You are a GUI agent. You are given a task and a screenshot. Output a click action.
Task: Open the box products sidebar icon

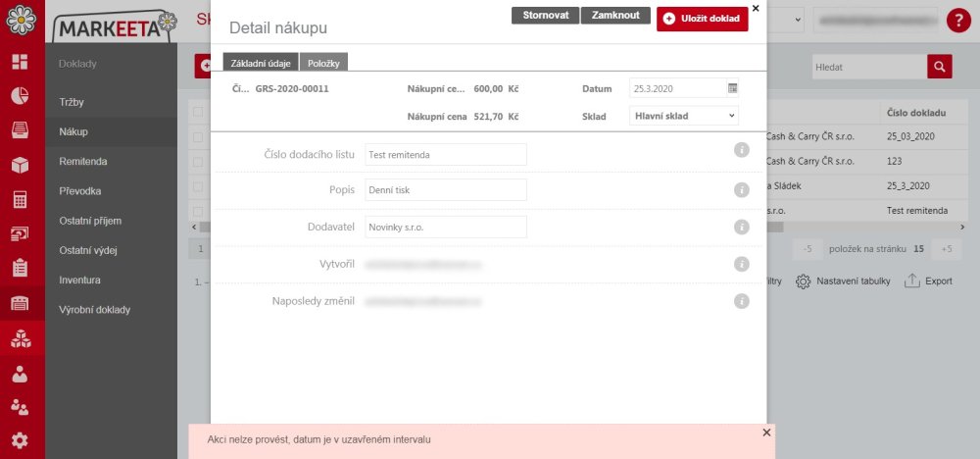pos(20,165)
